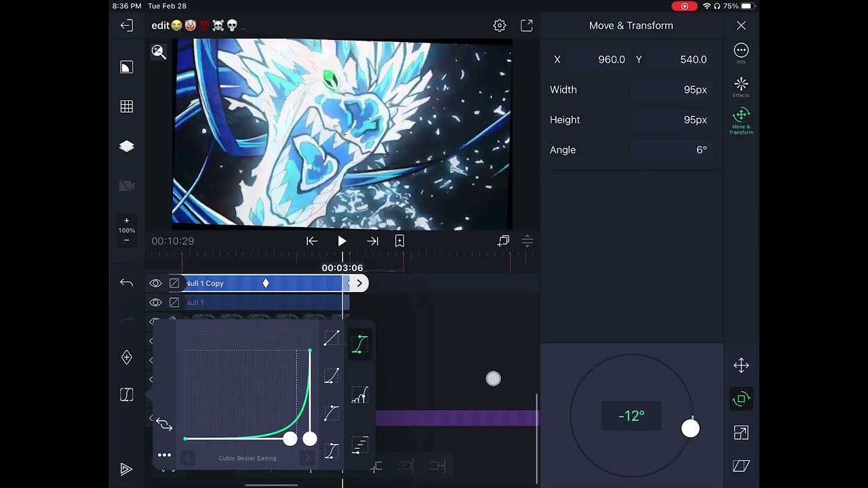The height and width of the screenshot is (488, 868).
Task: Tap the swap arrows icon in easing panel
Action: (164, 424)
